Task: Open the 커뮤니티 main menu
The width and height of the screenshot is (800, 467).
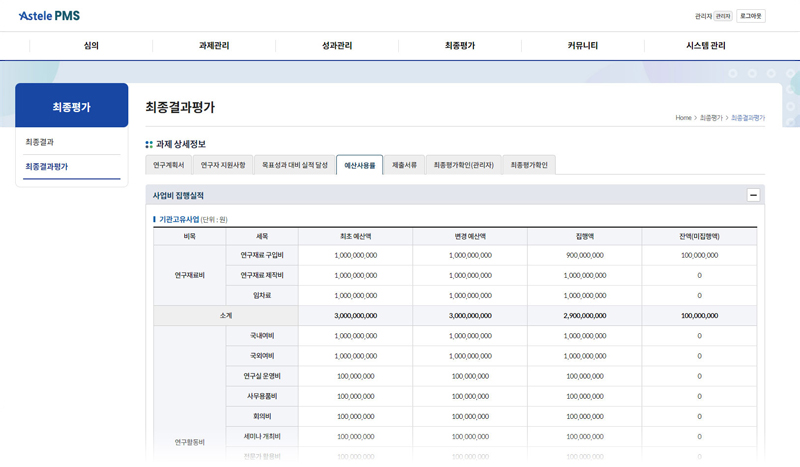Action: coord(583,46)
